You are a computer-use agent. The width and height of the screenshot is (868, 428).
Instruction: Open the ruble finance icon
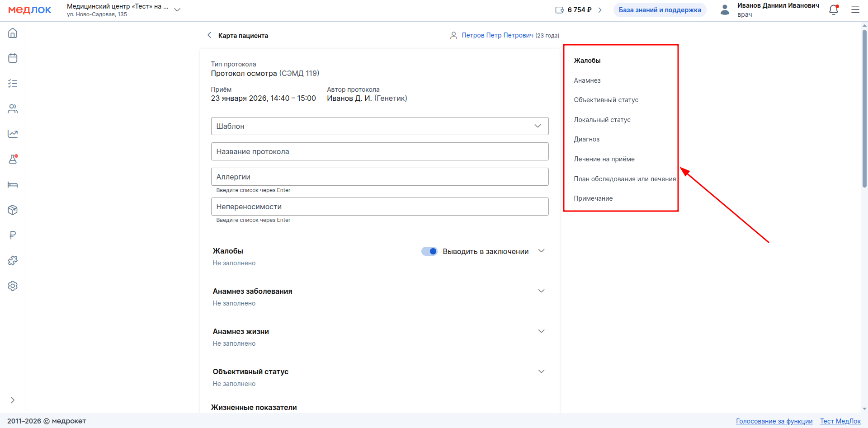point(13,235)
